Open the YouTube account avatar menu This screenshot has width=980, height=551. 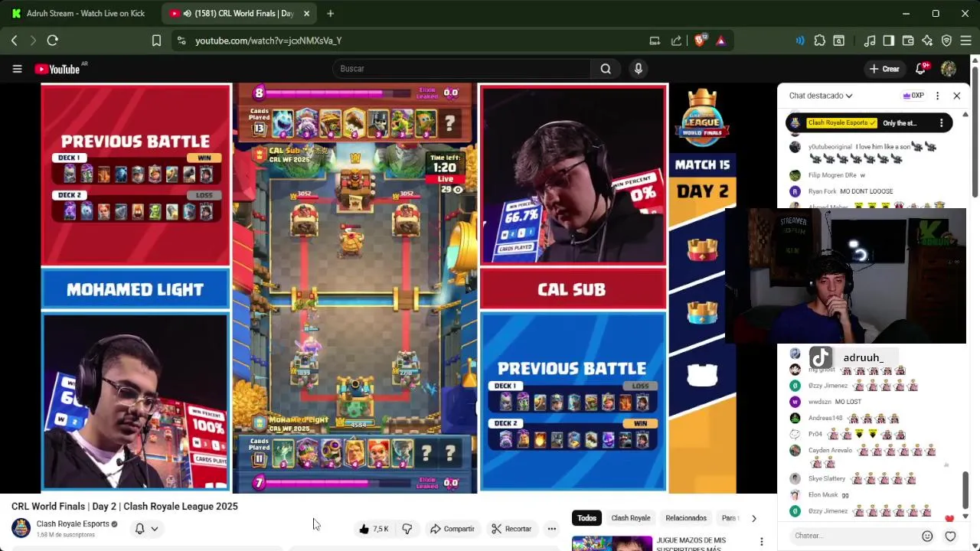tap(949, 69)
